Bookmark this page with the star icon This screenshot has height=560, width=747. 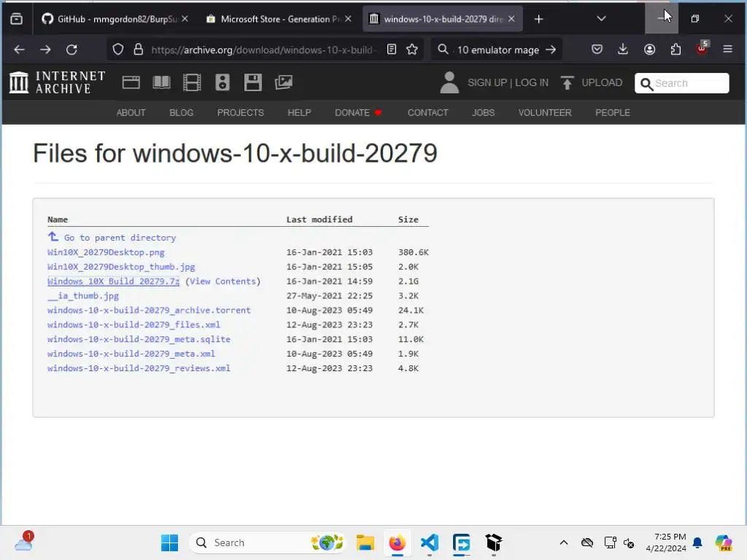click(x=412, y=50)
